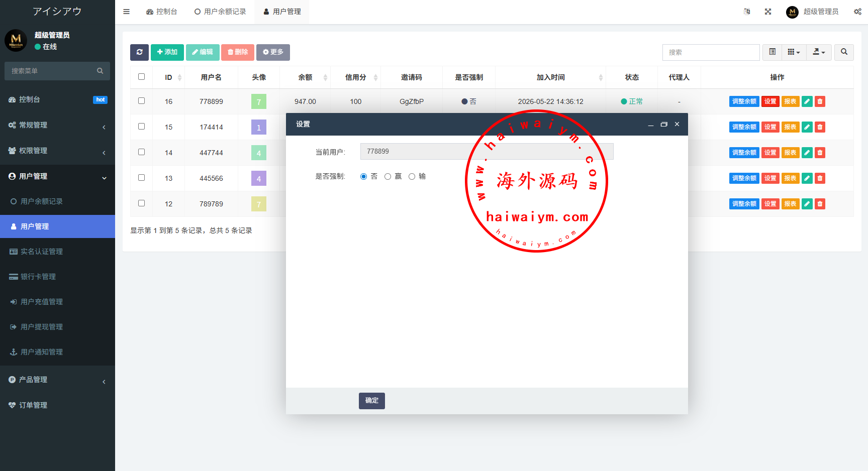Click 确定 button in settings dialog

[x=372, y=401]
